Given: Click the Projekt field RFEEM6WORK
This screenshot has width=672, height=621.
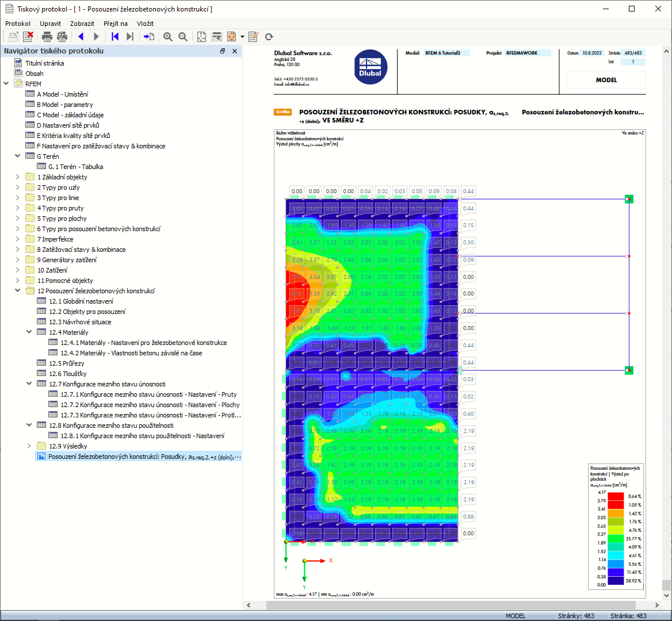Looking at the screenshot, I should coord(528,53).
